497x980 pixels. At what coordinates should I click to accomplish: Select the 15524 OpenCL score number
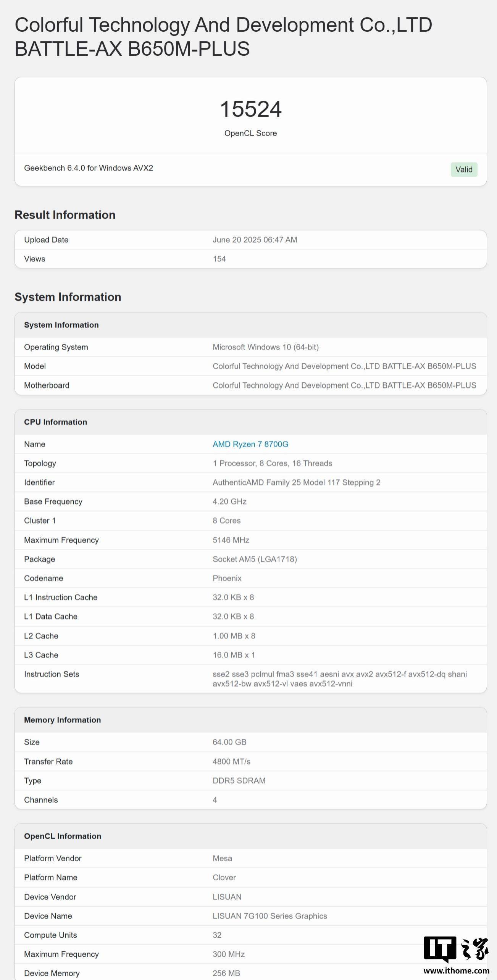[x=251, y=109]
